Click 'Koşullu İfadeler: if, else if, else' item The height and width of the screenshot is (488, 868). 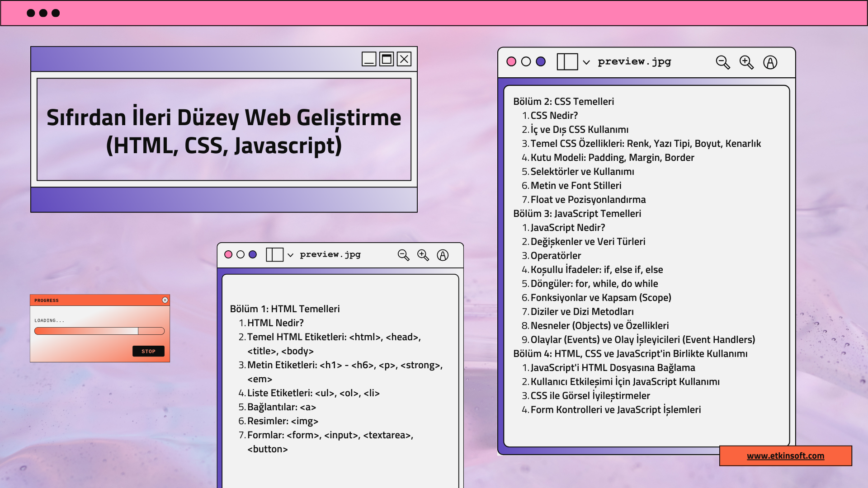tap(597, 269)
